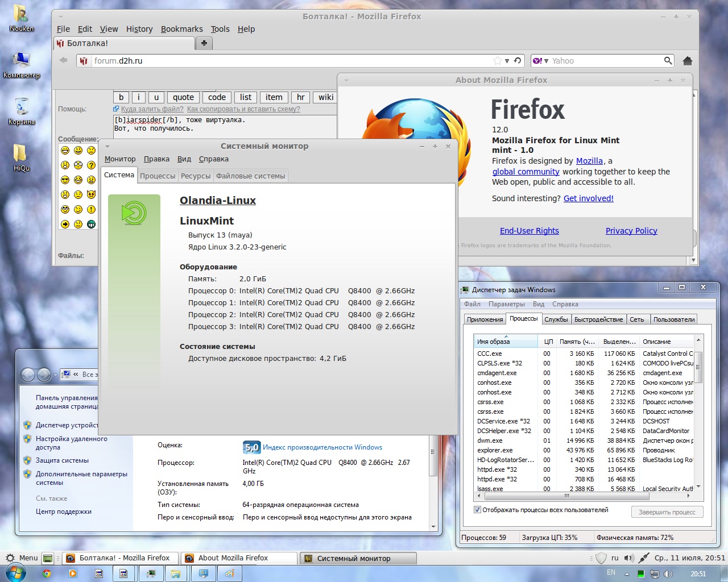Click the Firefox back arrow
This screenshot has width=728, height=582.
pyautogui.click(x=63, y=60)
